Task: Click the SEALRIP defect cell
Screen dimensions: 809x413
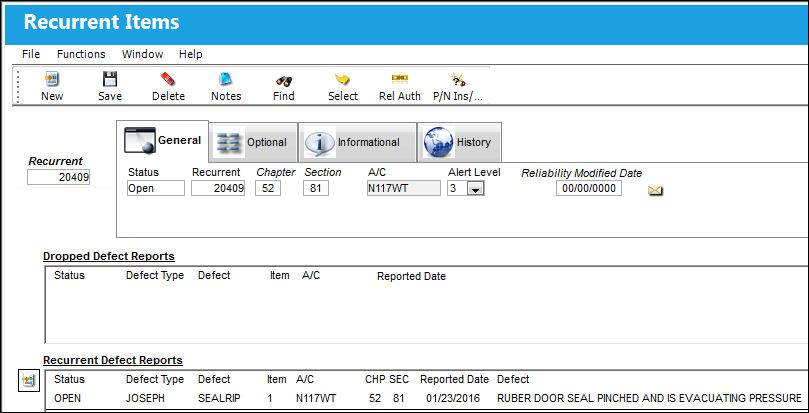Action: [x=219, y=399]
